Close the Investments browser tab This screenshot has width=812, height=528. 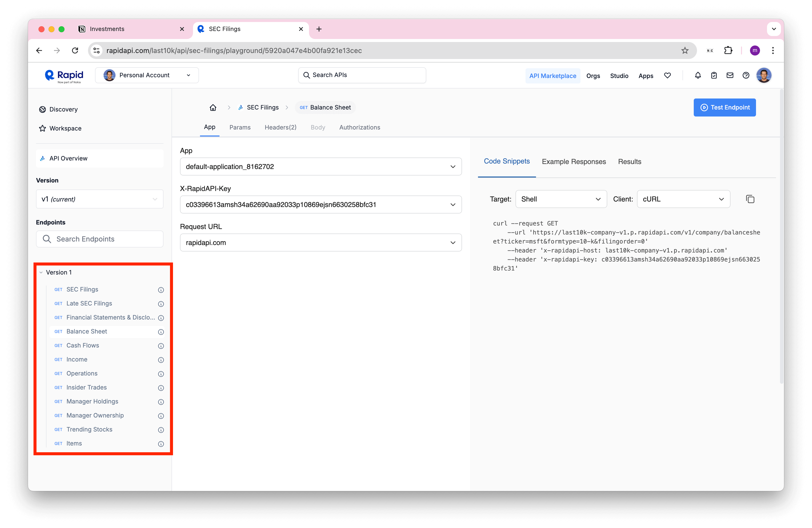pos(182,29)
